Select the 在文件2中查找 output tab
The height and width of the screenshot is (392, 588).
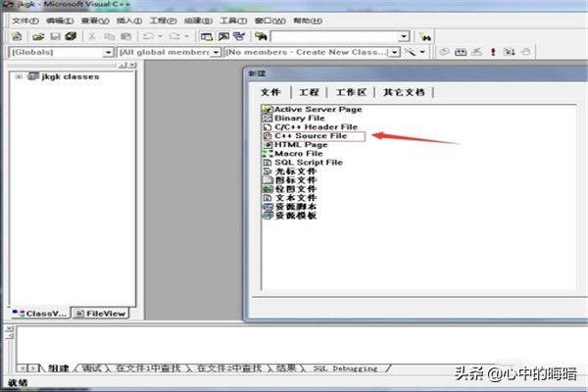228,368
